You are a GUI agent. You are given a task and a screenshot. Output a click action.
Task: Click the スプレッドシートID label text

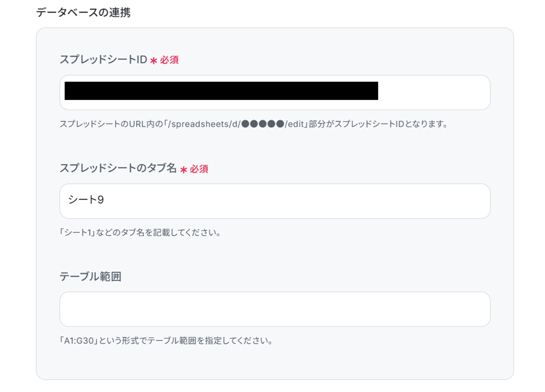tap(103, 60)
